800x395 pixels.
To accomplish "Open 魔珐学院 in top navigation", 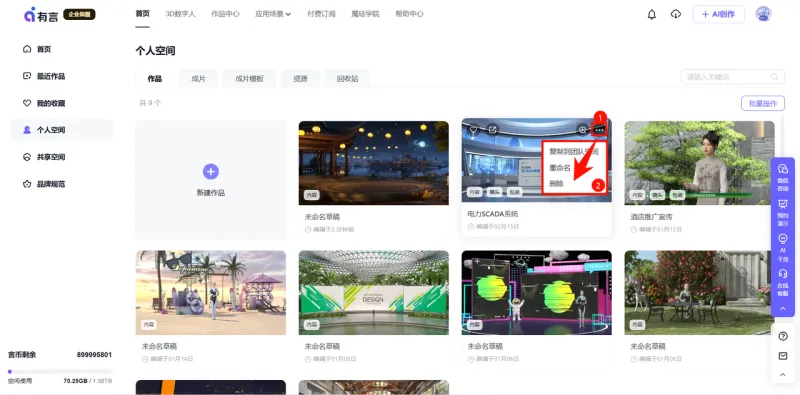I will point(365,14).
